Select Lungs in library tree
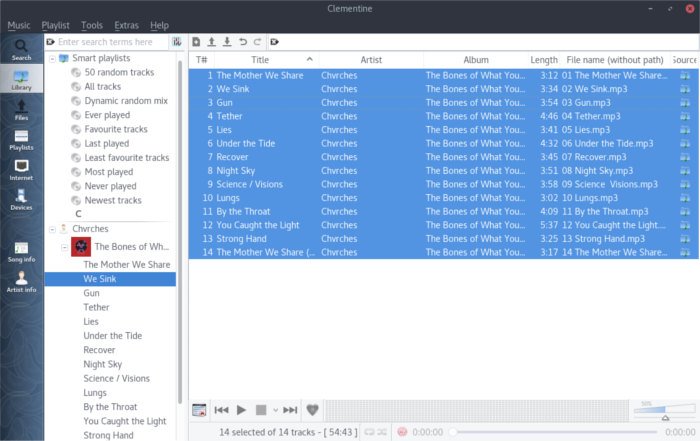Screen dimensions: 700x441 [x=95, y=393]
